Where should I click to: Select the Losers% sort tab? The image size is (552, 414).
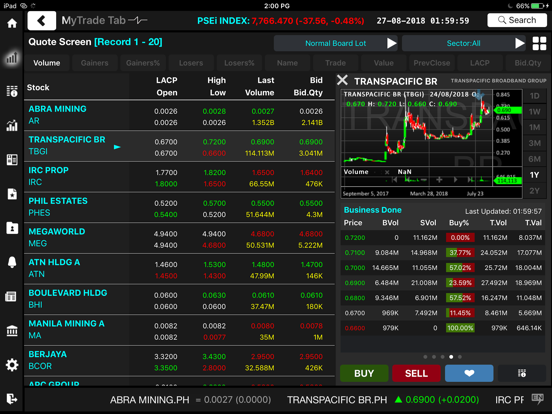(239, 63)
